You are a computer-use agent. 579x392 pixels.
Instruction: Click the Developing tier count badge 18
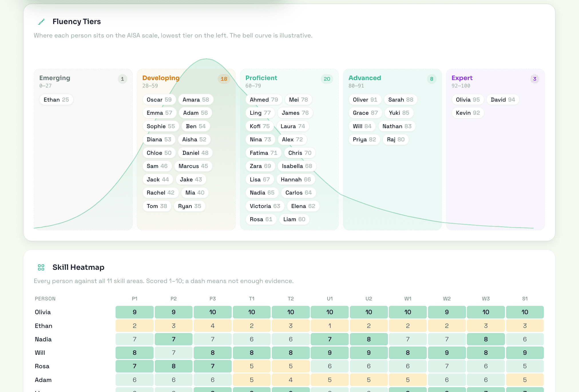click(x=224, y=79)
